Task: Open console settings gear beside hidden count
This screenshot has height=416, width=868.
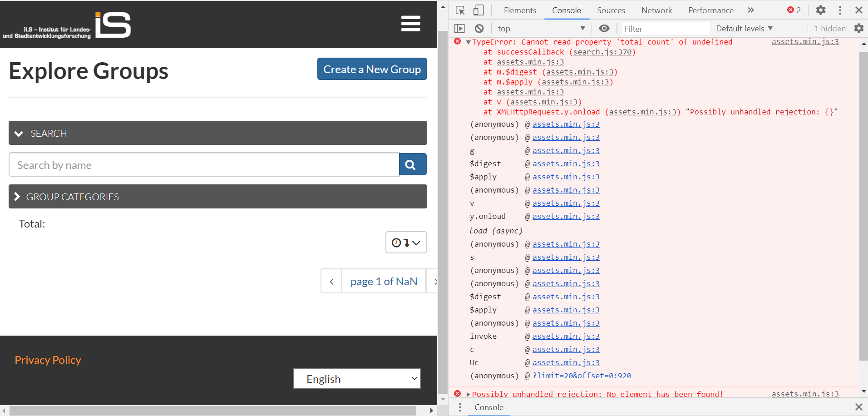Action: coord(859,29)
